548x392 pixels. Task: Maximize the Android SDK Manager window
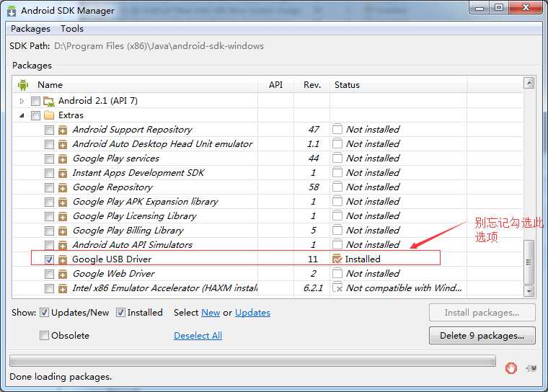(499, 8)
